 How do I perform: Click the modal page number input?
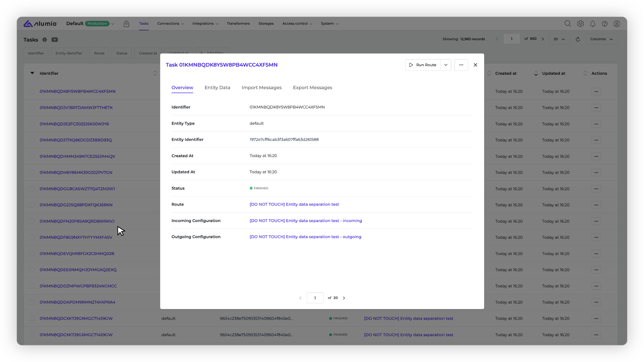pyautogui.click(x=315, y=298)
